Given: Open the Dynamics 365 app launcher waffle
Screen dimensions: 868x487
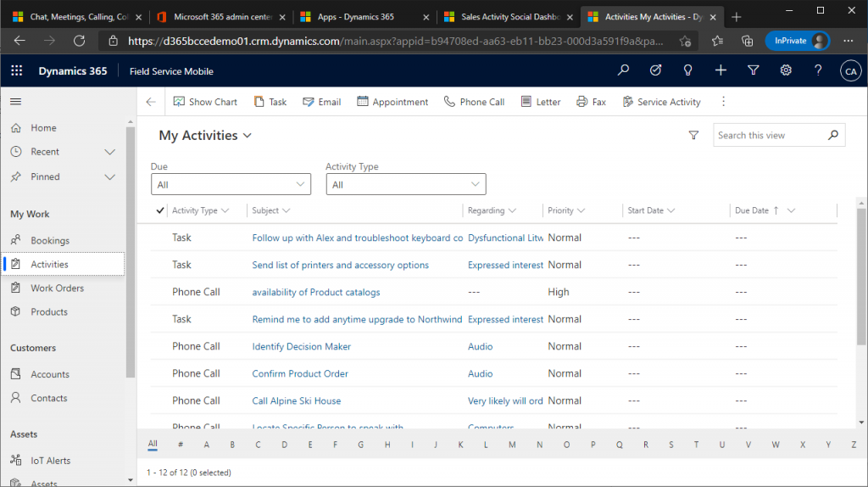Looking at the screenshot, I should tap(17, 71).
